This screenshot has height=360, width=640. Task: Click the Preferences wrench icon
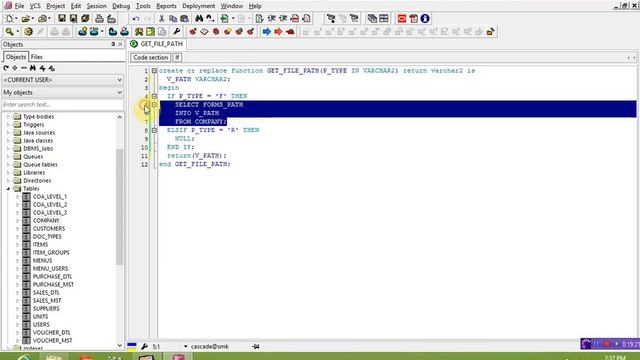coord(176,31)
